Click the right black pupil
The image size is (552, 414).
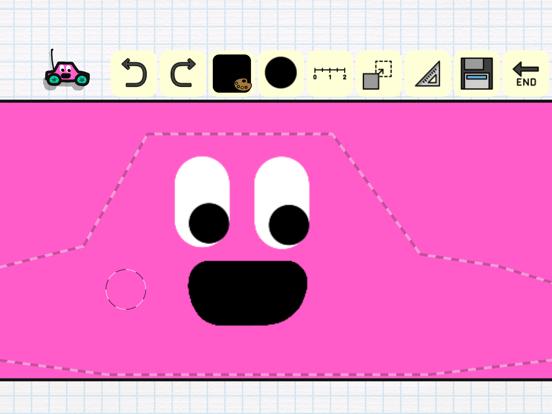coord(289,225)
